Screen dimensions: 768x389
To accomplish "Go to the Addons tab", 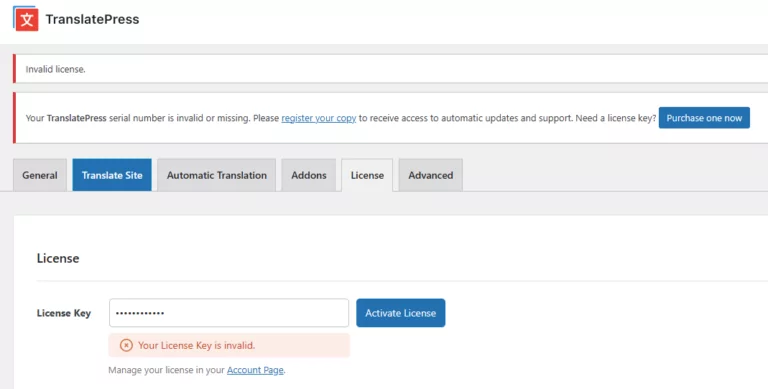I will point(309,175).
